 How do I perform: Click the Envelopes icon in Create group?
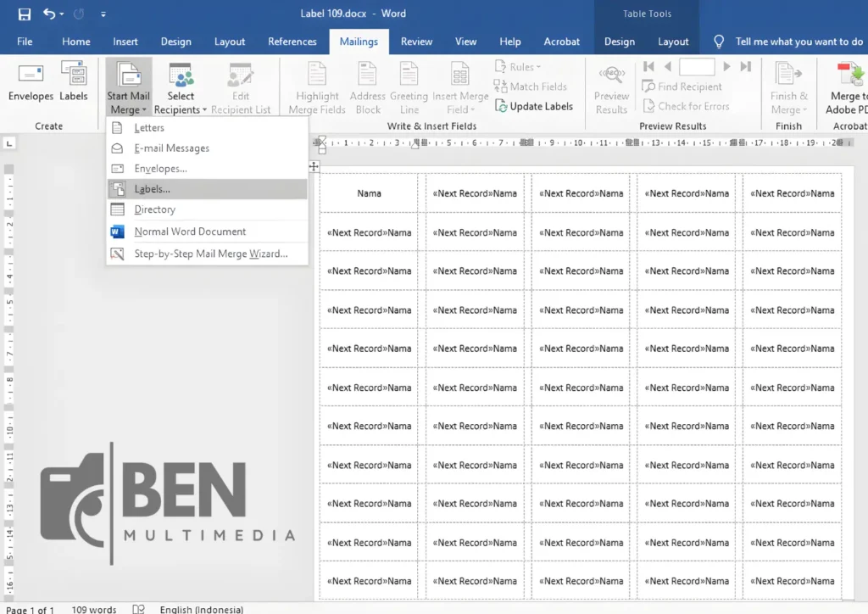click(x=31, y=82)
